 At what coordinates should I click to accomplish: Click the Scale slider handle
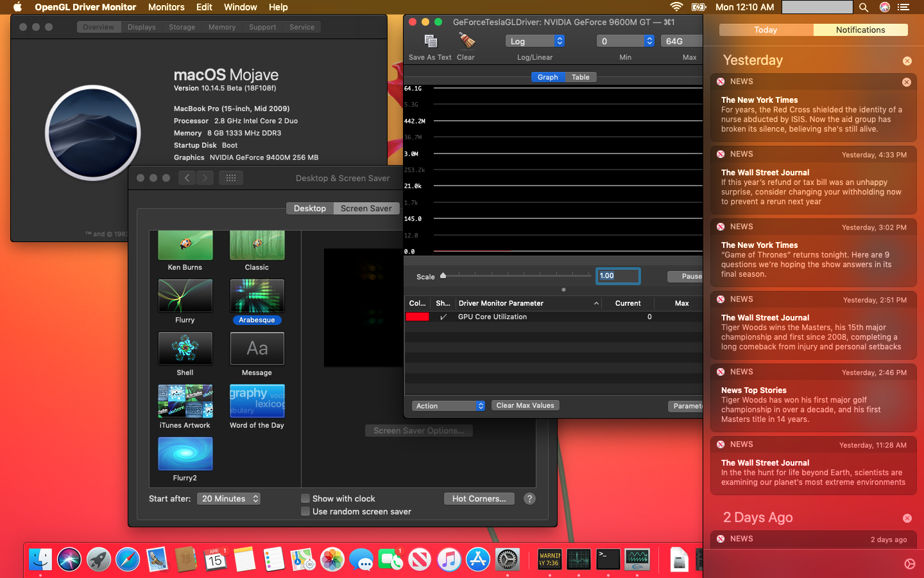[x=443, y=275]
